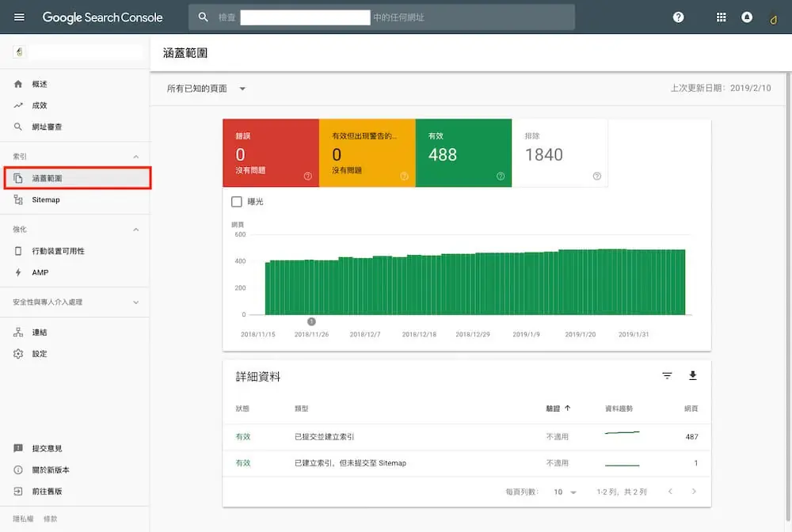This screenshot has width=792, height=532.
Task: Toggle the green 有效 488 status card
Action: click(463, 153)
